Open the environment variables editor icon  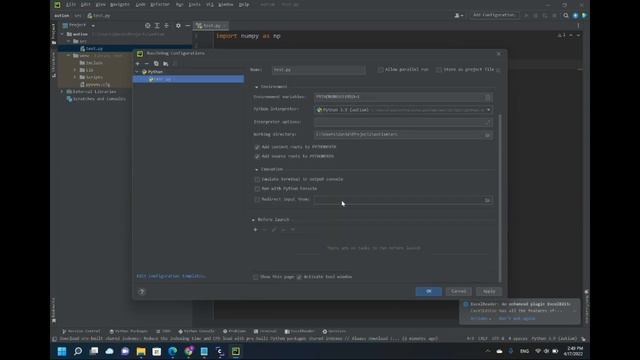coord(487,97)
